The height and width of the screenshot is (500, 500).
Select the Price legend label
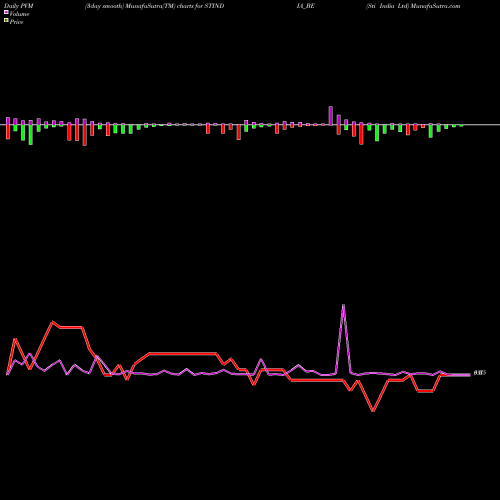[x=16, y=22]
